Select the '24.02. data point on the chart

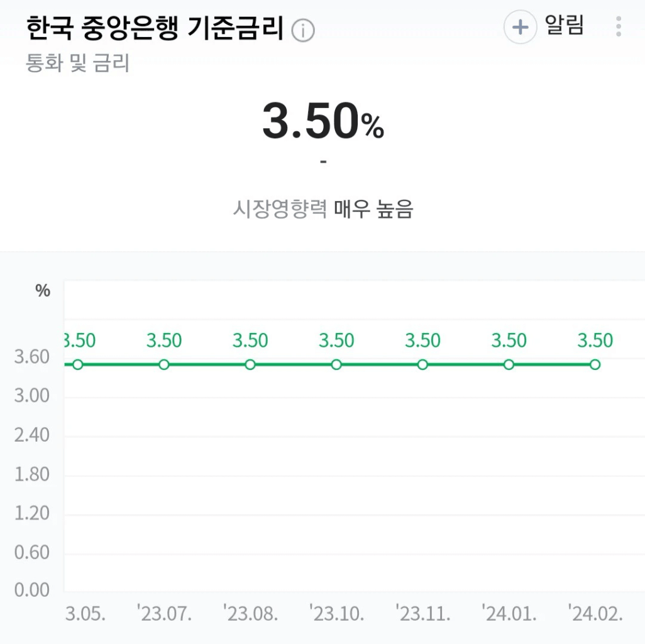point(595,364)
